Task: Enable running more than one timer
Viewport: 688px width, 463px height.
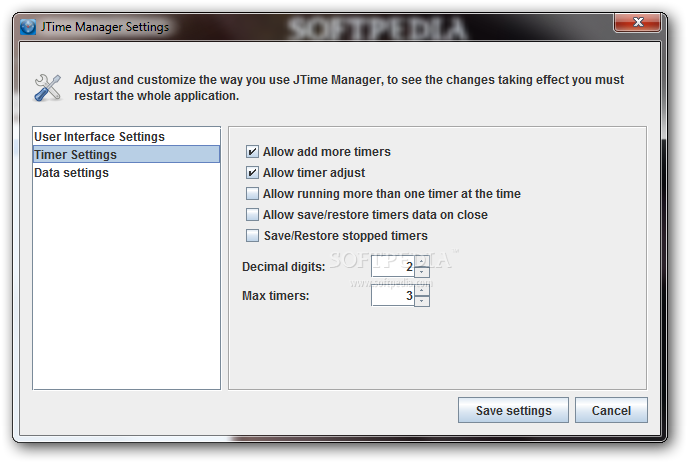Action: (x=252, y=194)
